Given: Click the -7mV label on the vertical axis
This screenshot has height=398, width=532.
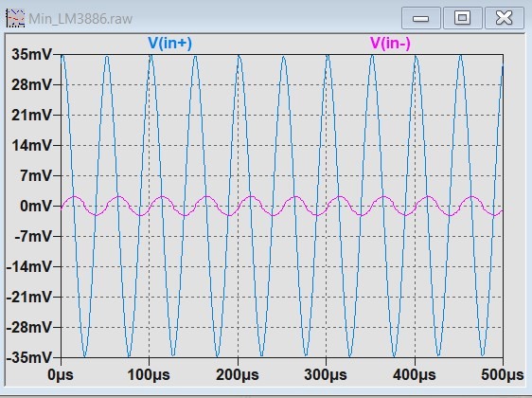Looking at the screenshot, I should (x=33, y=236).
